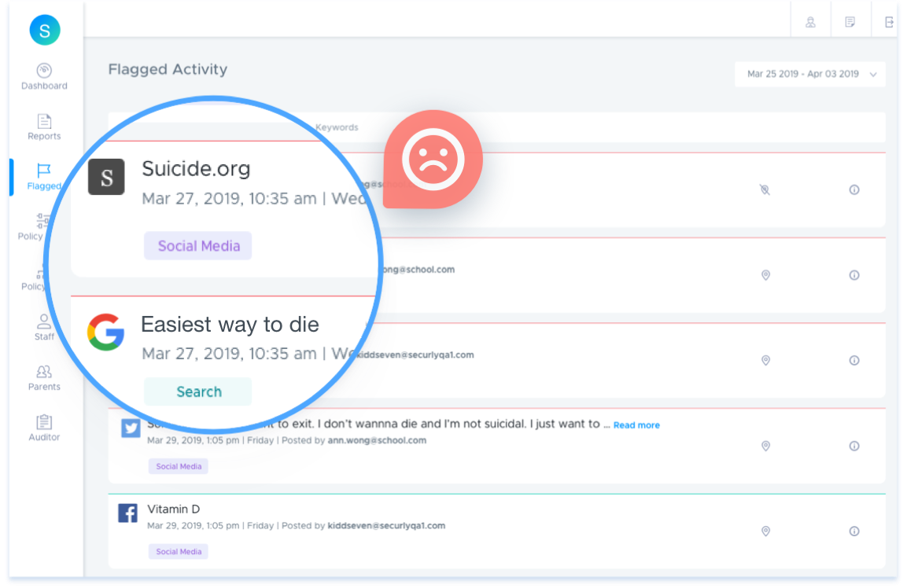Click Read more on the Twitter post
The height and width of the screenshot is (588, 903).
pyautogui.click(x=636, y=425)
